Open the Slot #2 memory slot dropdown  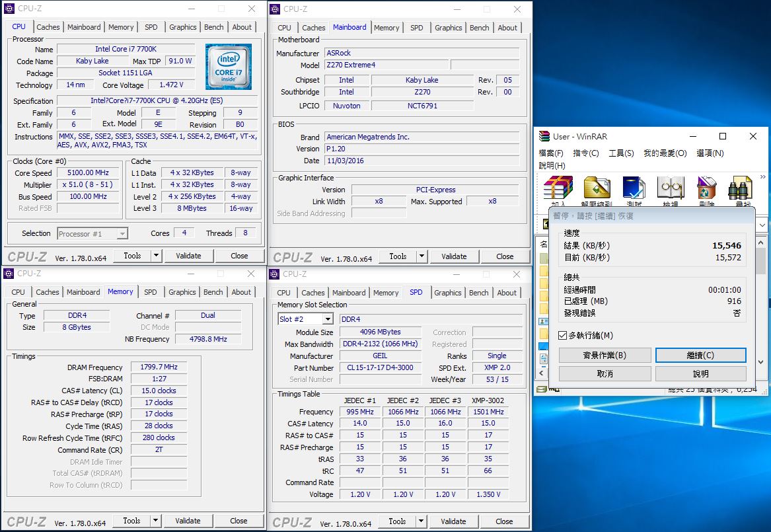(x=328, y=319)
